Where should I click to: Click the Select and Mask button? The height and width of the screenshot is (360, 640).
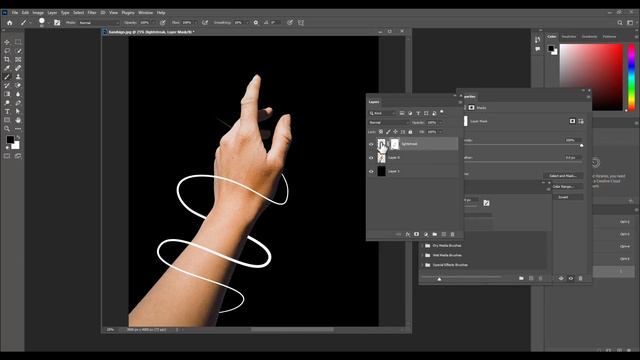coord(562,176)
